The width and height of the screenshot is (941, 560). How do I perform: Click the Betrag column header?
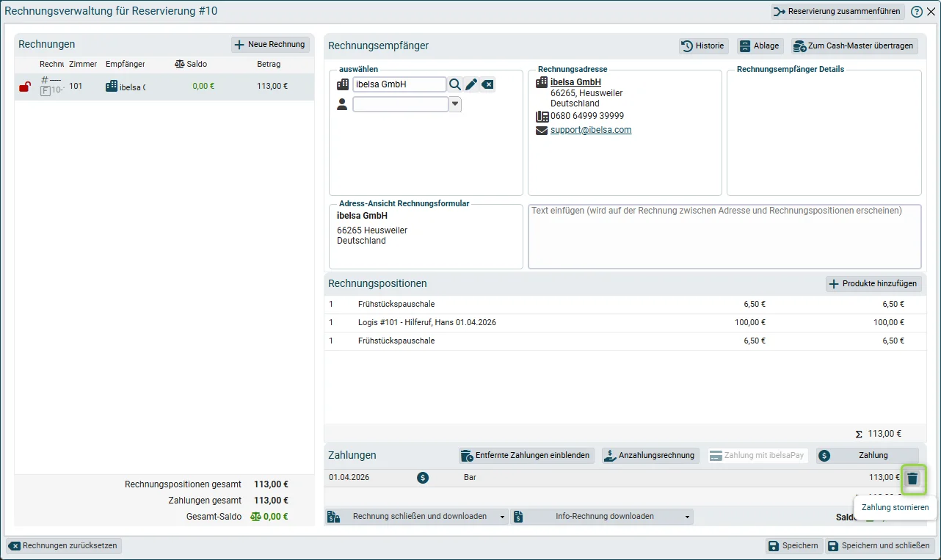(269, 64)
